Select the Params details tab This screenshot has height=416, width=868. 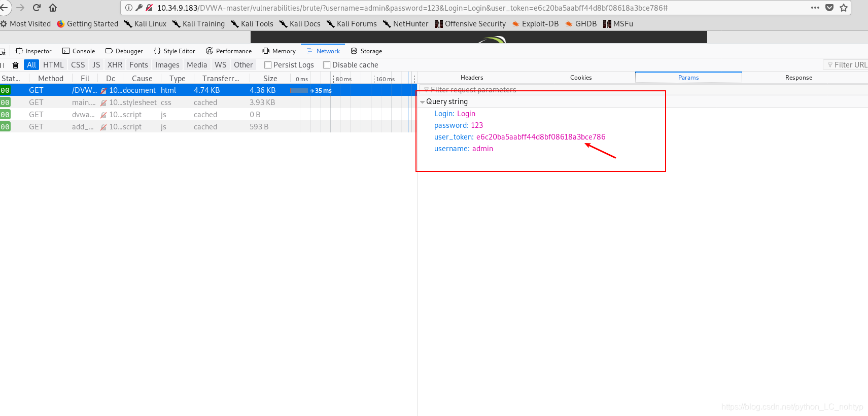[688, 78]
